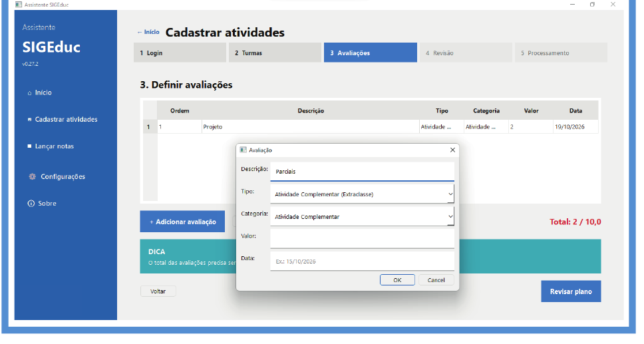
Task: Click the Data input field
Action: click(x=362, y=261)
